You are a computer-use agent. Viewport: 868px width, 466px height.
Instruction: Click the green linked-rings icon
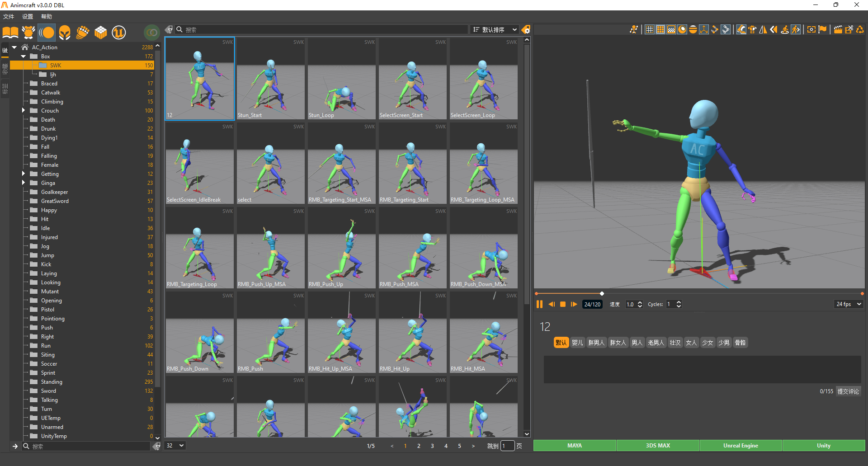point(152,32)
